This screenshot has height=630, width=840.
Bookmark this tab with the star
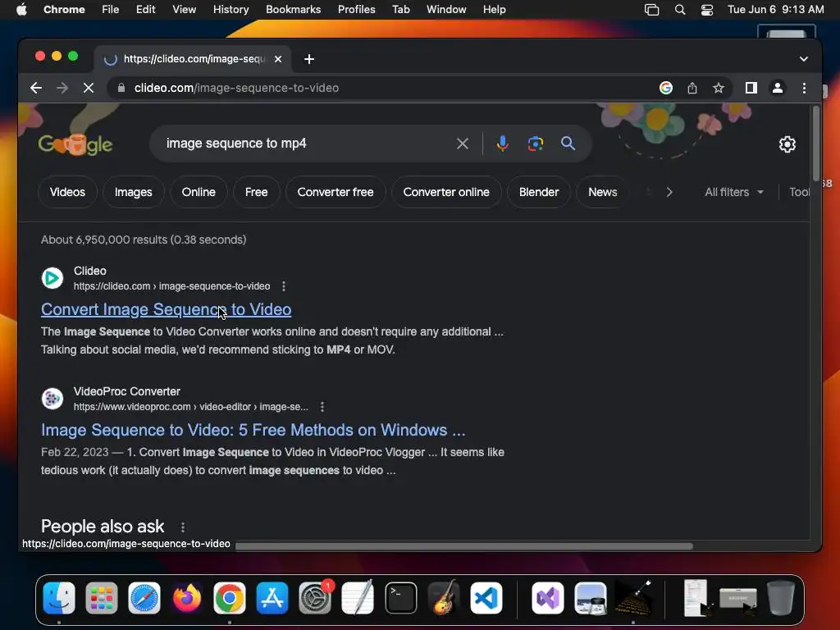point(719,88)
